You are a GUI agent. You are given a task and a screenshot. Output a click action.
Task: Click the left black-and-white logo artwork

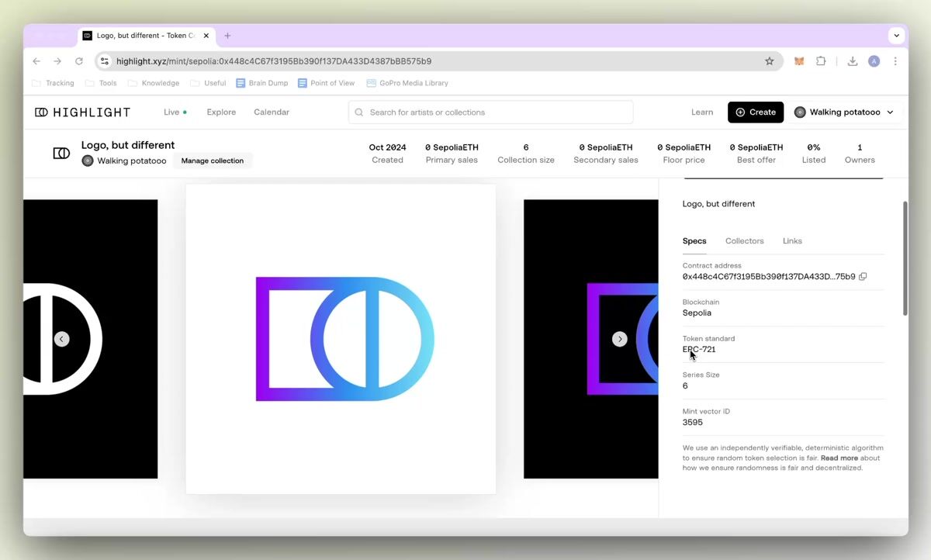tap(91, 339)
